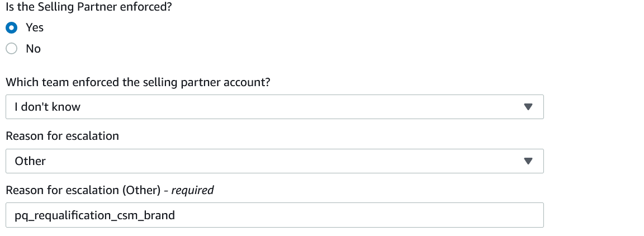Click the Reason for escalation arrow icon
The height and width of the screenshot is (236, 644).
pyautogui.click(x=528, y=161)
